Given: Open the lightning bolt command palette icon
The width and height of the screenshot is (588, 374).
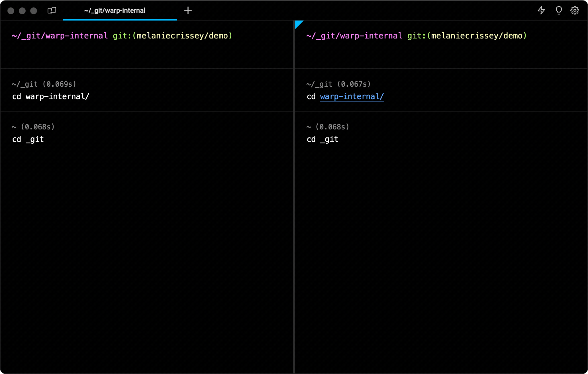Looking at the screenshot, I should (x=541, y=11).
